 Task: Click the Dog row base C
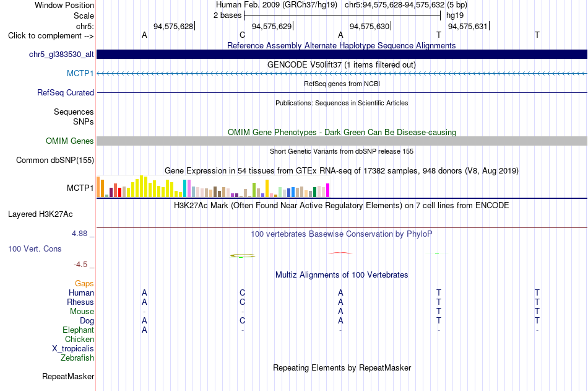point(242,321)
